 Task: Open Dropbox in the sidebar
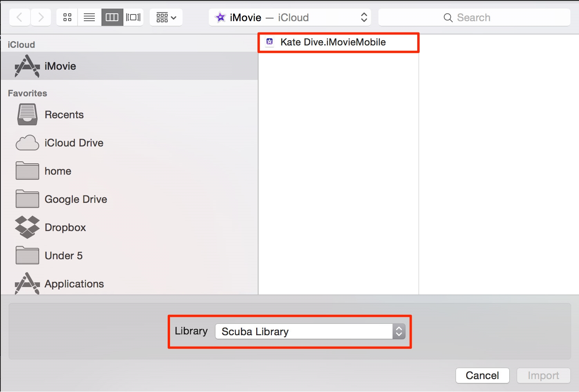click(x=129, y=228)
